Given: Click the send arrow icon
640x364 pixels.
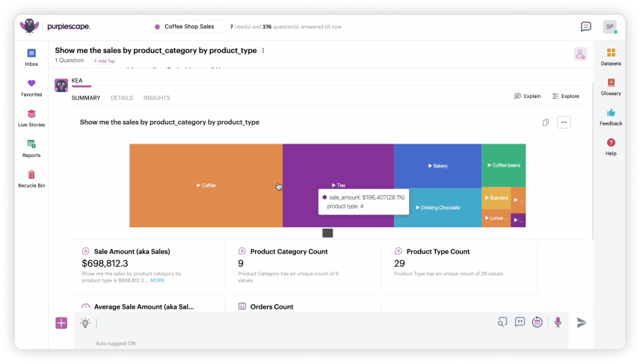Looking at the screenshot, I should point(582,322).
